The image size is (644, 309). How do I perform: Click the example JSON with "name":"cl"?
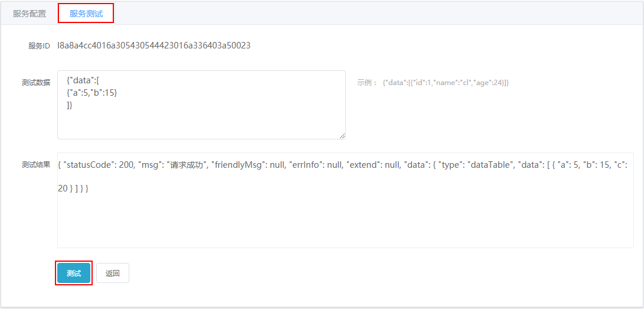click(445, 83)
